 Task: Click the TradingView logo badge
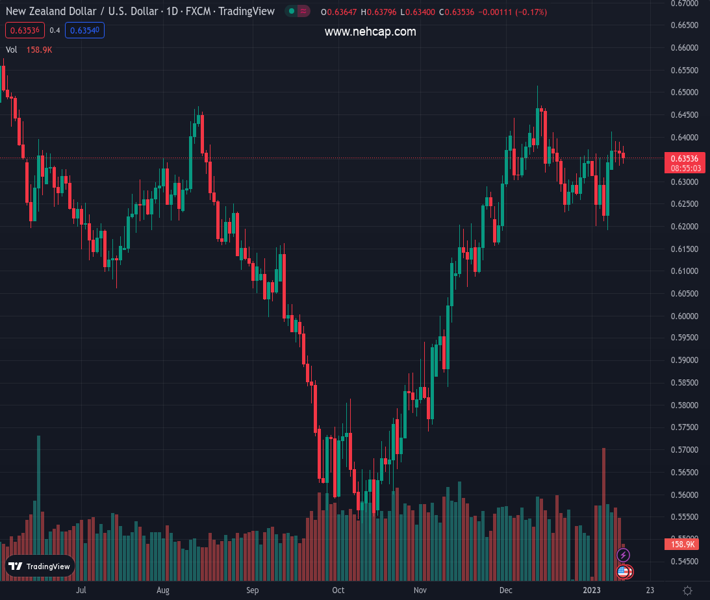(40, 566)
